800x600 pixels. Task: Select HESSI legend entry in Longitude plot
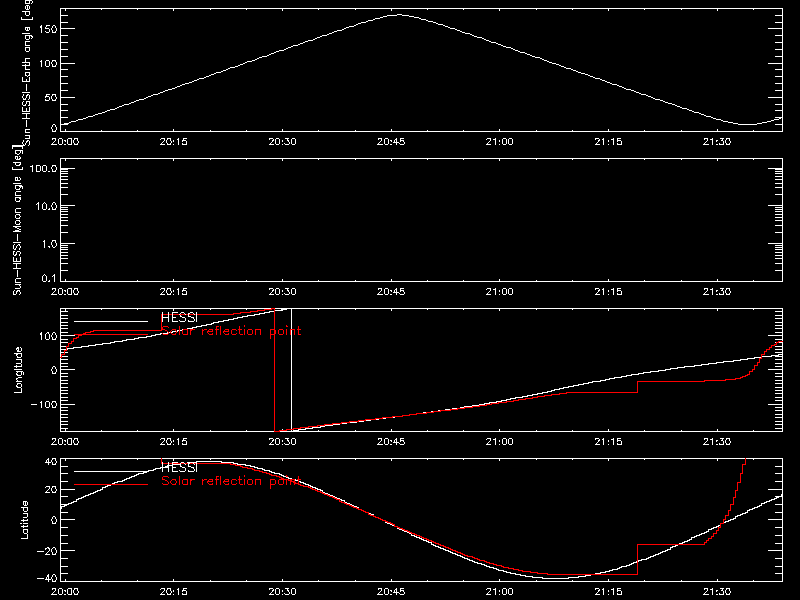click(179, 317)
